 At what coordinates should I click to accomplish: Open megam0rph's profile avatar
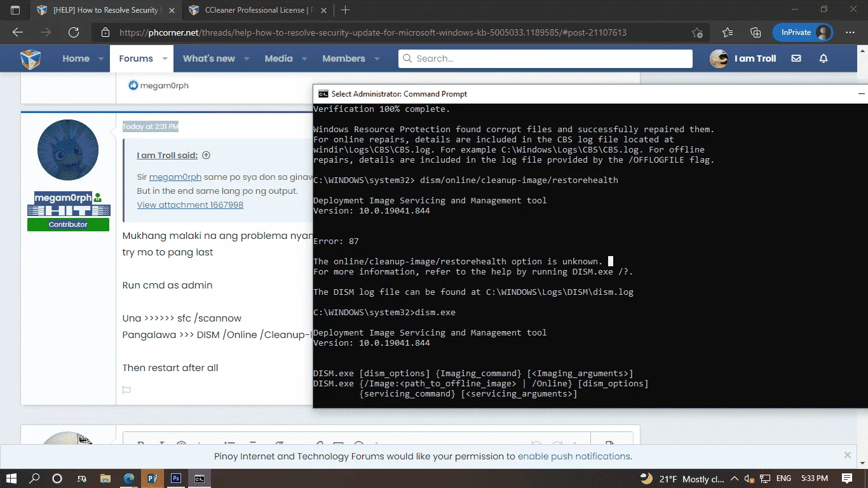[68, 150]
